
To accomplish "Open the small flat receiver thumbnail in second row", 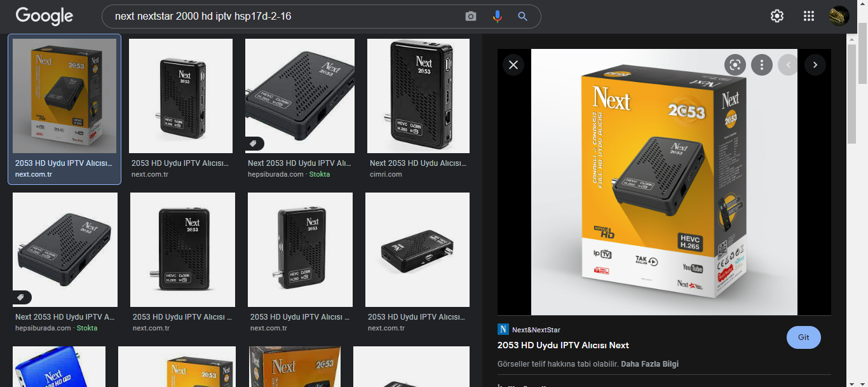I will pyautogui.click(x=417, y=250).
